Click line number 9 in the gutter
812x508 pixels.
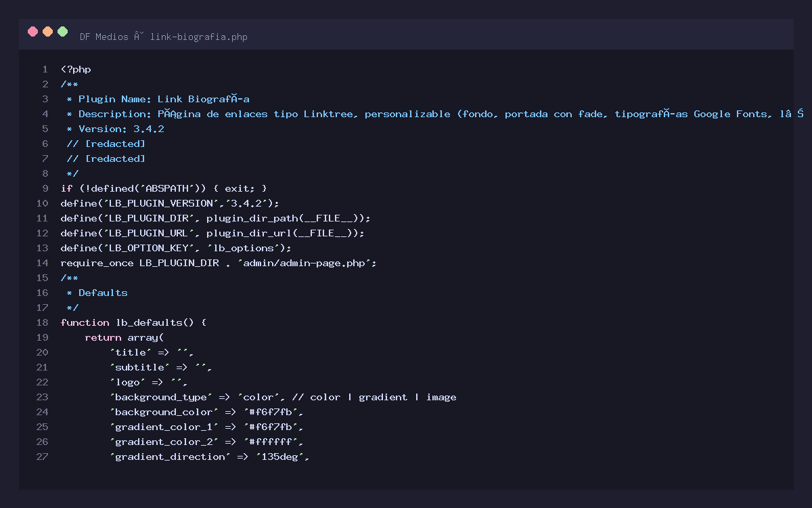coord(45,188)
